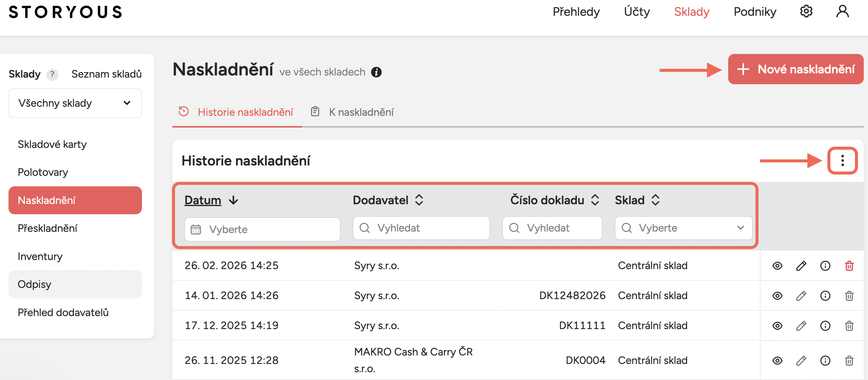The height and width of the screenshot is (380, 868).
Task: Click the trash icon for document DK11111
Action: pyautogui.click(x=849, y=325)
